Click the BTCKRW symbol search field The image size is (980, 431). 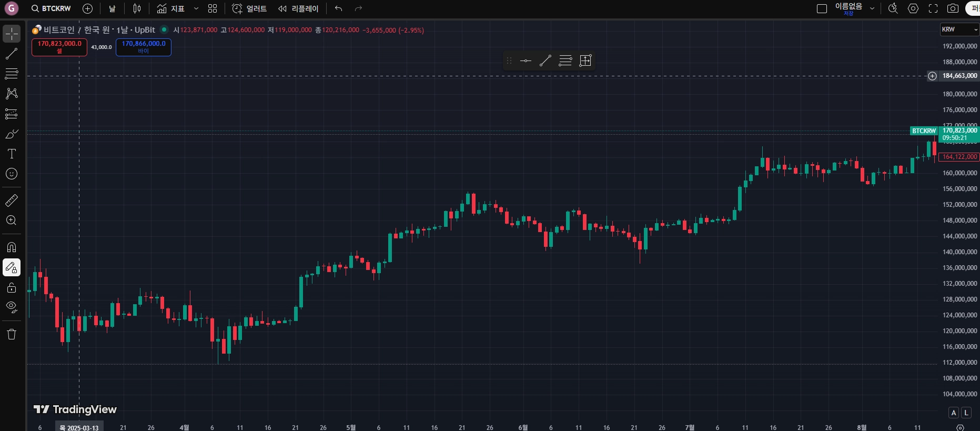[x=51, y=8]
